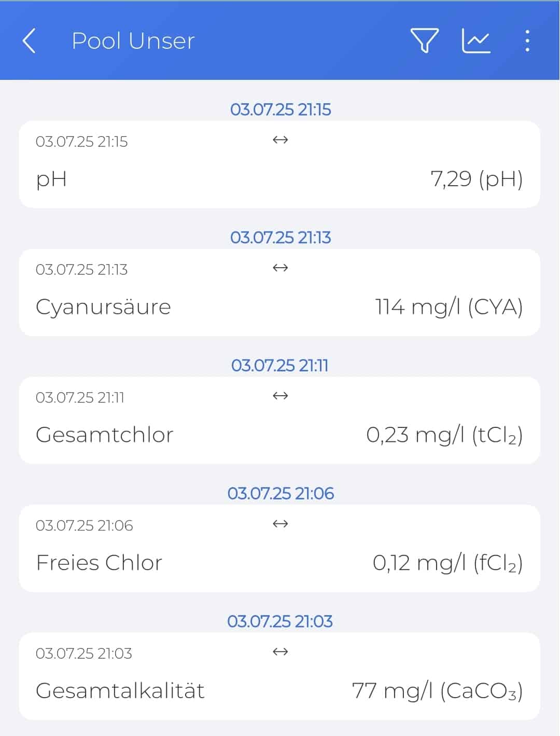Tap the 03.07.25 21:06 date header
This screenshot has height=736, width=560.
(280, 493)
